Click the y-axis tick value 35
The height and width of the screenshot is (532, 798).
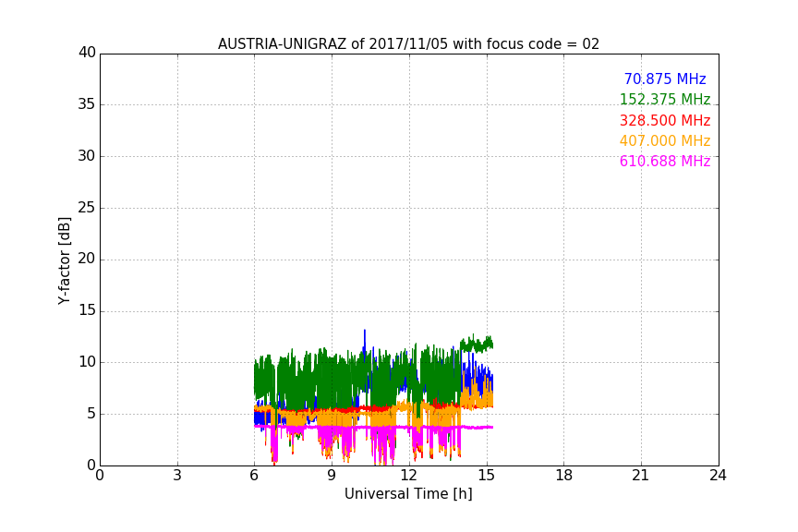tap(87, 104)
